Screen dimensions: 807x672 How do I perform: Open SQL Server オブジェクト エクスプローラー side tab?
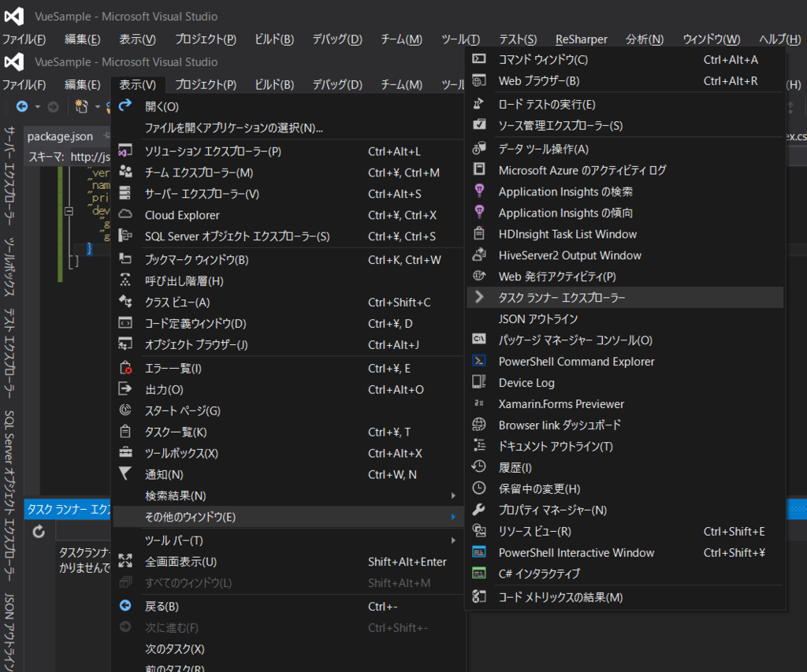tap(9, 496)
